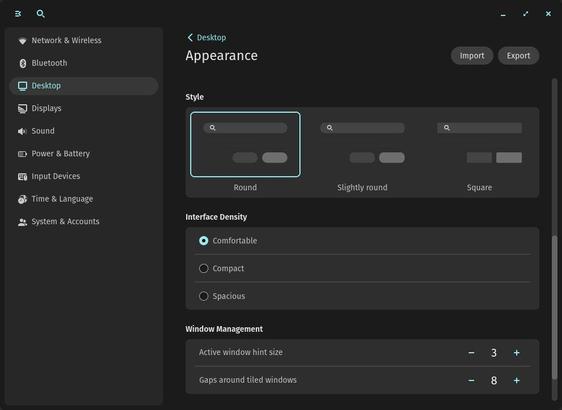Click the Square style label
Screen dimensions: 562x410
click(479, 187)
